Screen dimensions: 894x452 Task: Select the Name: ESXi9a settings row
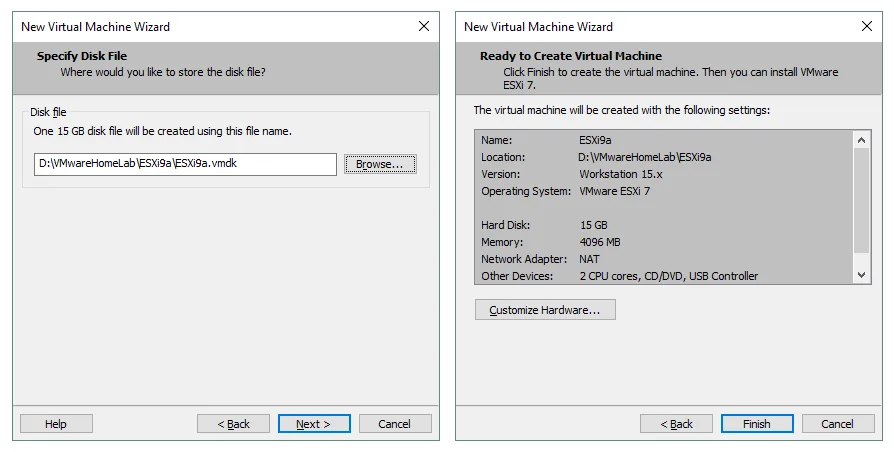[x=664, y=140]
